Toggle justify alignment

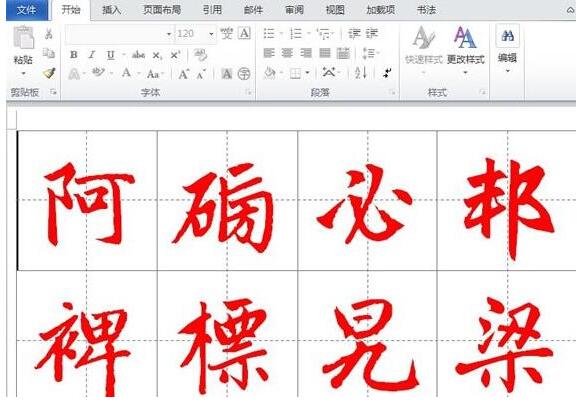pos(325,53)
